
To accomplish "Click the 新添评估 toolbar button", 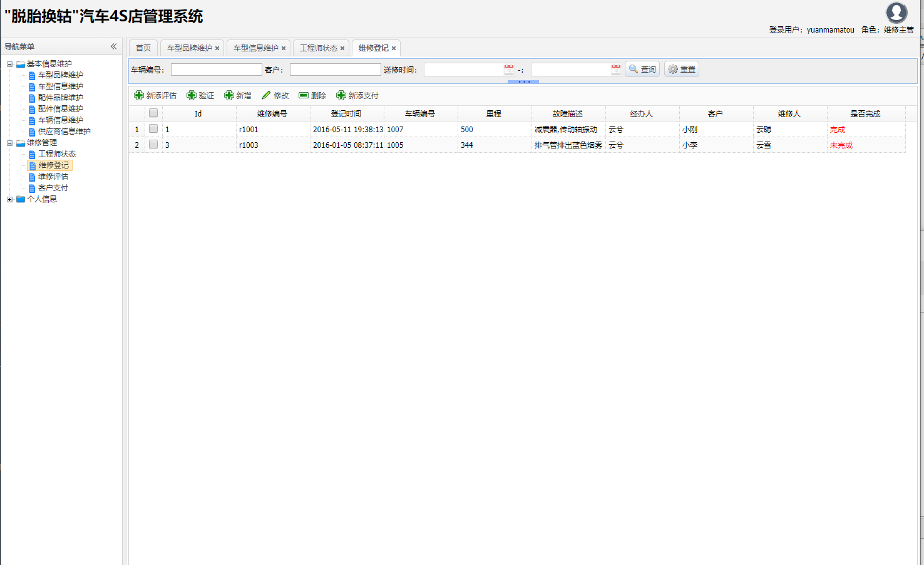I will (155, 95).
